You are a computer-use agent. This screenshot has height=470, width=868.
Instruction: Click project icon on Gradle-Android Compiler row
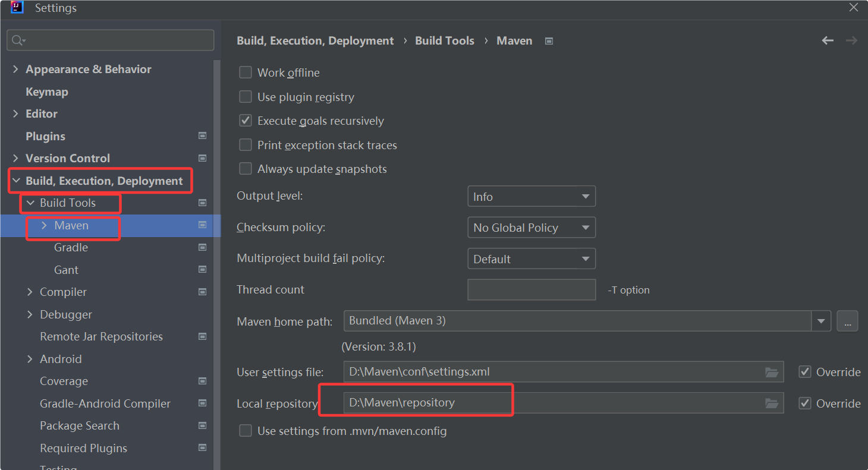point(202,403)
